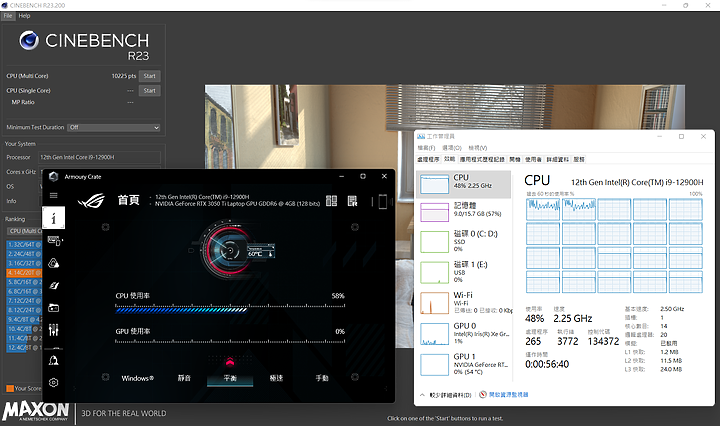Open Cinebench File menu
This screenshot has height=426, width=720.
[8, 16]
